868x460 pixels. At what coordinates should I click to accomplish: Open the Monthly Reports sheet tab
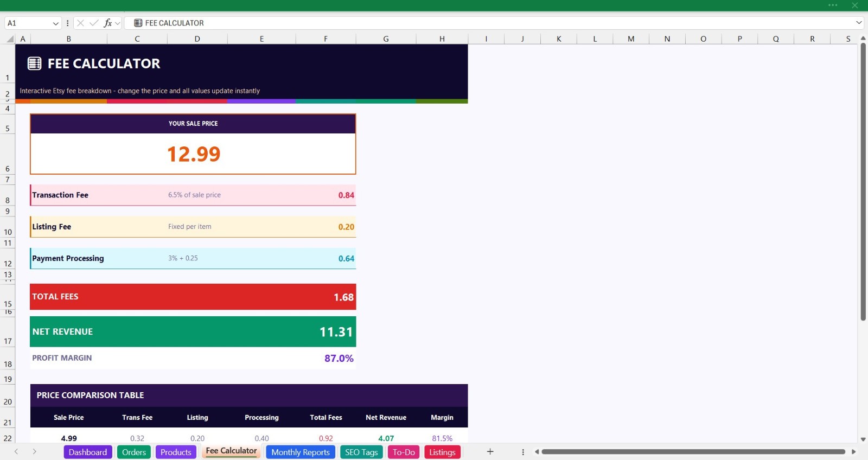pyautogui.click(x=301, y=452)
